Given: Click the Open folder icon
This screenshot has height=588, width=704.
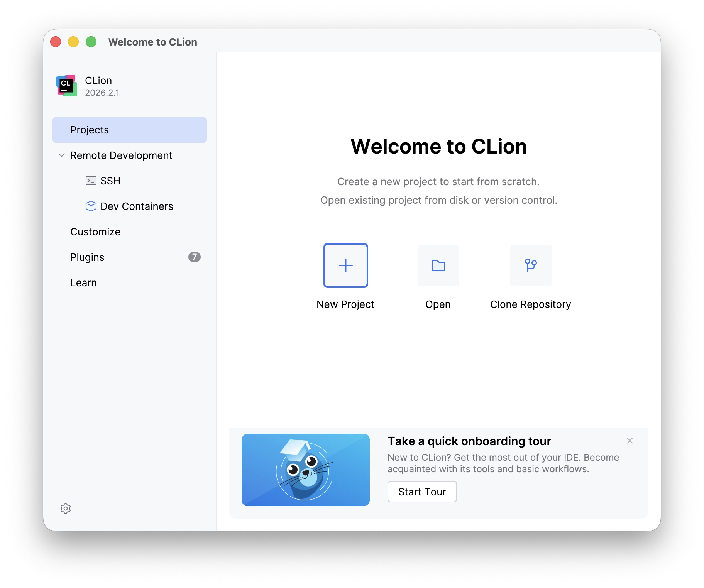Looking at the screenshot, I should [x=438, y=265].
